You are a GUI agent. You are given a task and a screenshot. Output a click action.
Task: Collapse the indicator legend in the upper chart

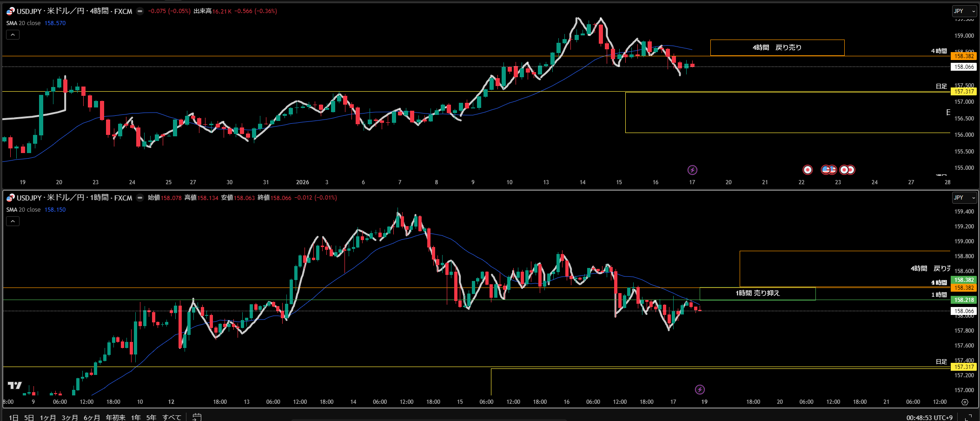(x=13, y=35)
